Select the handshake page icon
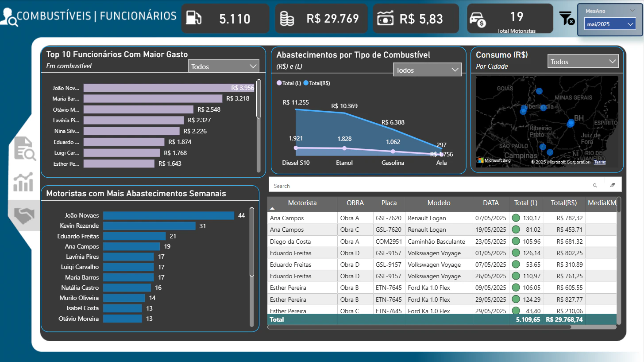Screen dimensions: 644x362 tap(24, 215)
